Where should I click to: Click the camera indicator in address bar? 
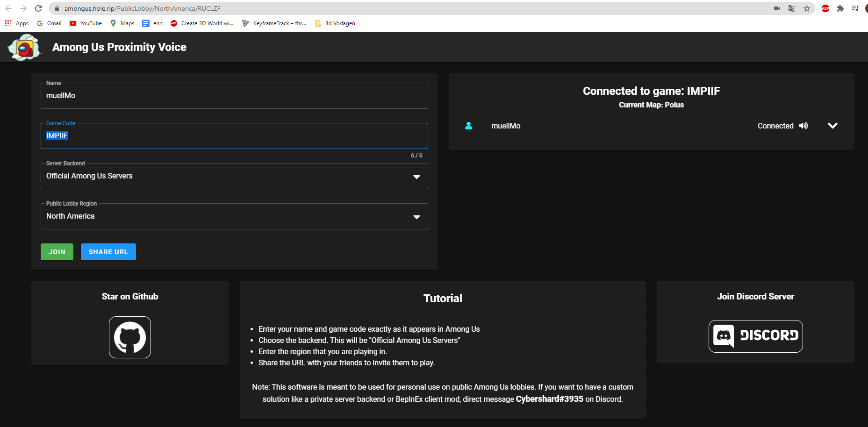[777, 8]
